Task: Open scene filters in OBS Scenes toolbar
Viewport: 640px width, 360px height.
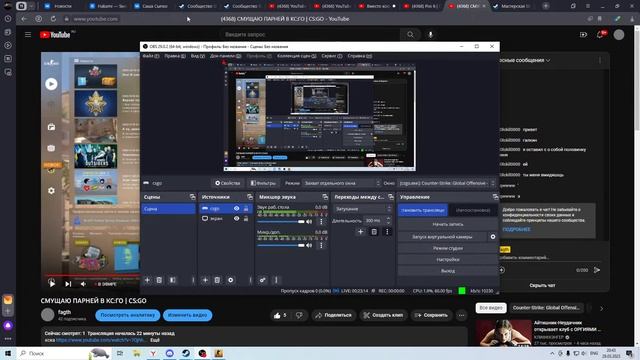Action: point(173,280)
